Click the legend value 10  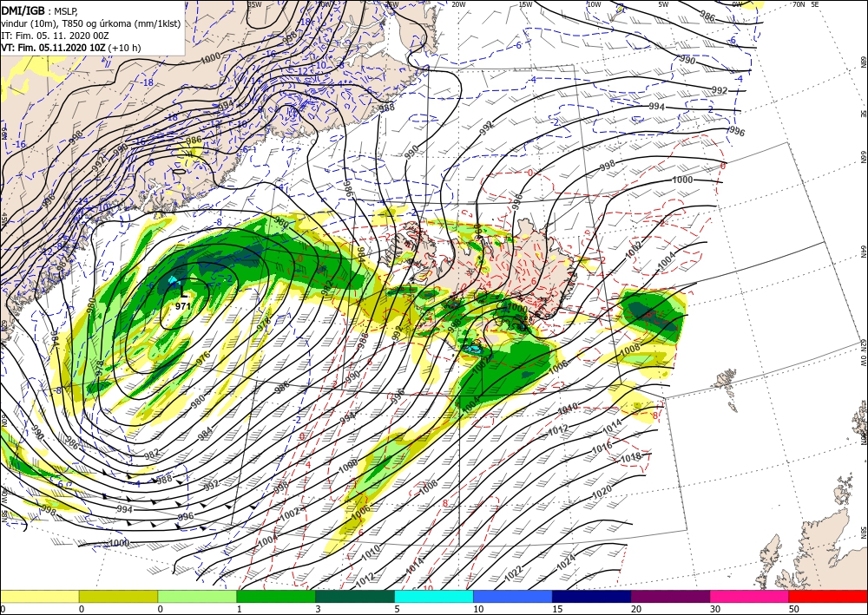[x=477, y=609]
